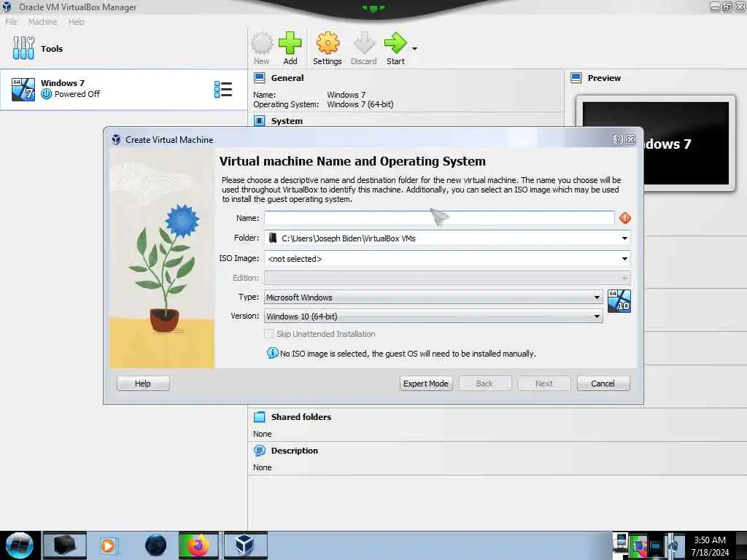Click the VirtualBox icon in dialog title bar

coord(116,139)
